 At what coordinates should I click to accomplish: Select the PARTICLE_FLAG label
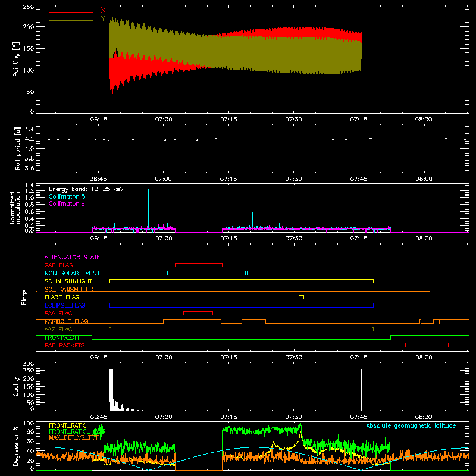click(x=67, y=321)
